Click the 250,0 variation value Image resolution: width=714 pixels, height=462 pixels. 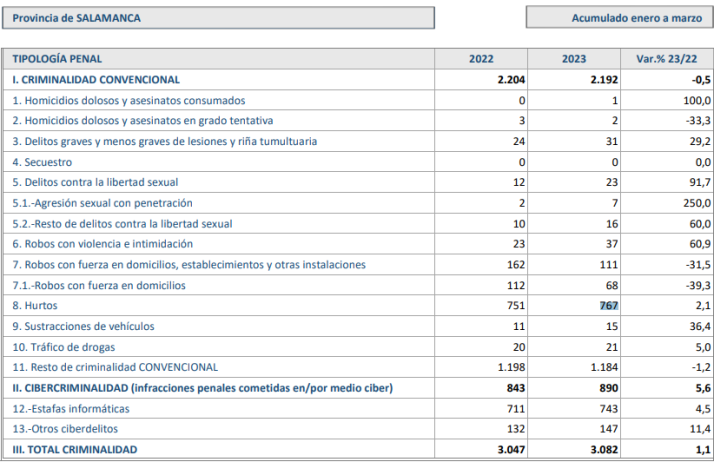(694, 203)
